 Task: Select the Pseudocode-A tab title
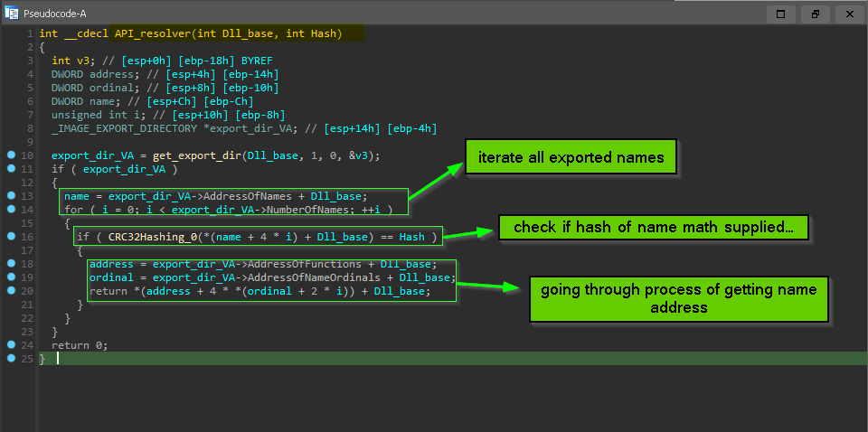click(x=56, y=13)
